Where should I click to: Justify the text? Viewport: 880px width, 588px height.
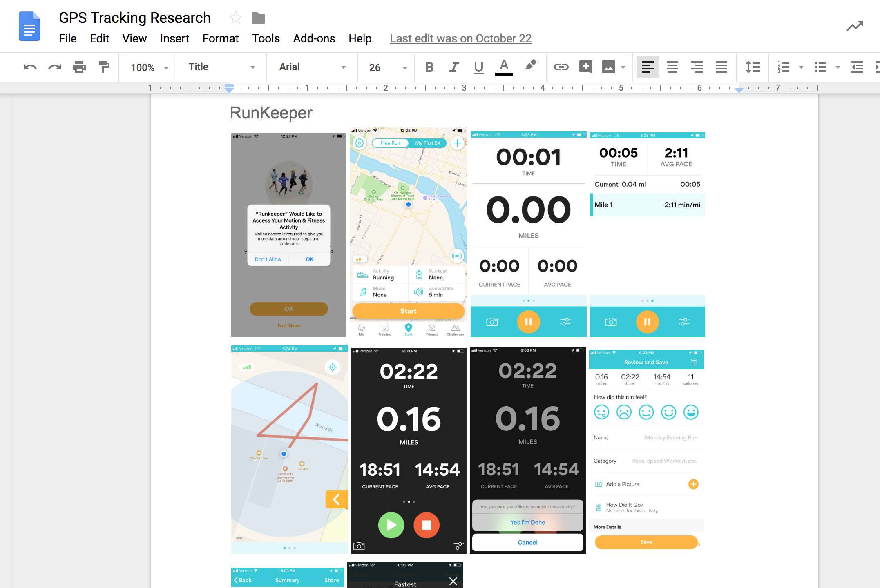click(x=721, y=67)
